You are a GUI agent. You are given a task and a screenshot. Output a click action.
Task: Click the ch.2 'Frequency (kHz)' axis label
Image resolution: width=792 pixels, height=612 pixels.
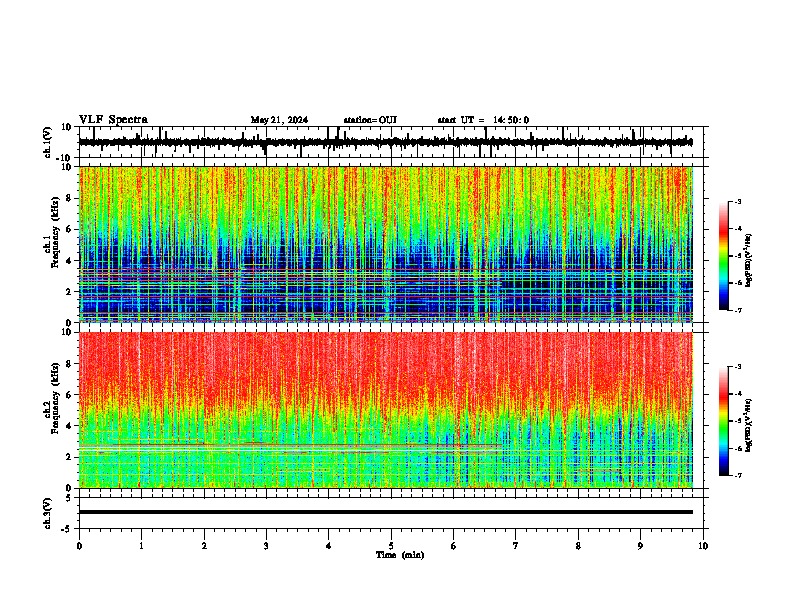pyautogui.click(x=55, y=398)
